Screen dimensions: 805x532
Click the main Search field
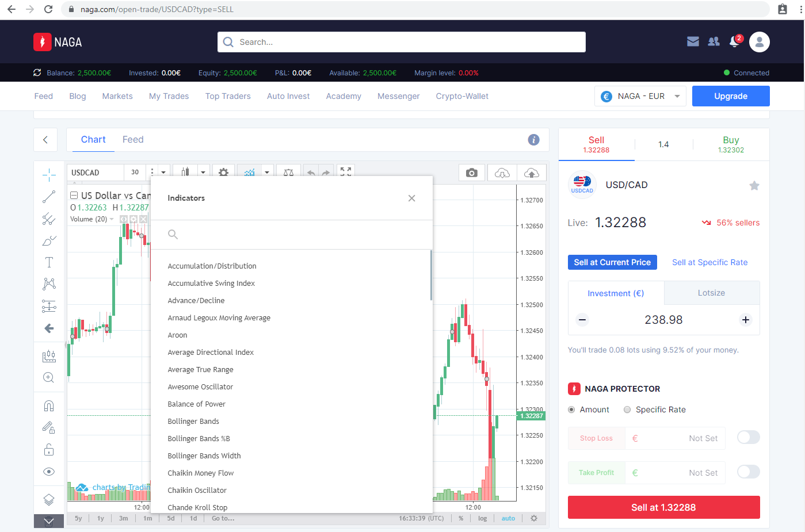pyautogui.click(x=402, y=42)
